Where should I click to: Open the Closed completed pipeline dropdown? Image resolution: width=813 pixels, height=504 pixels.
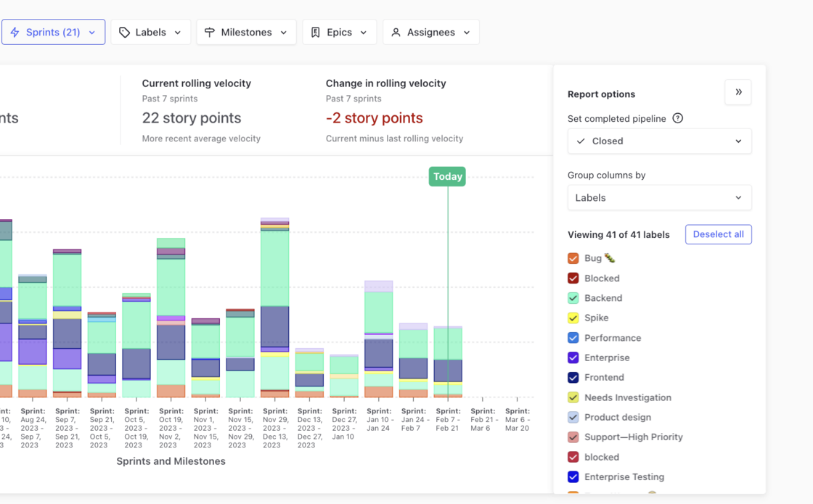pyautogui.click(x=660, y=141)
